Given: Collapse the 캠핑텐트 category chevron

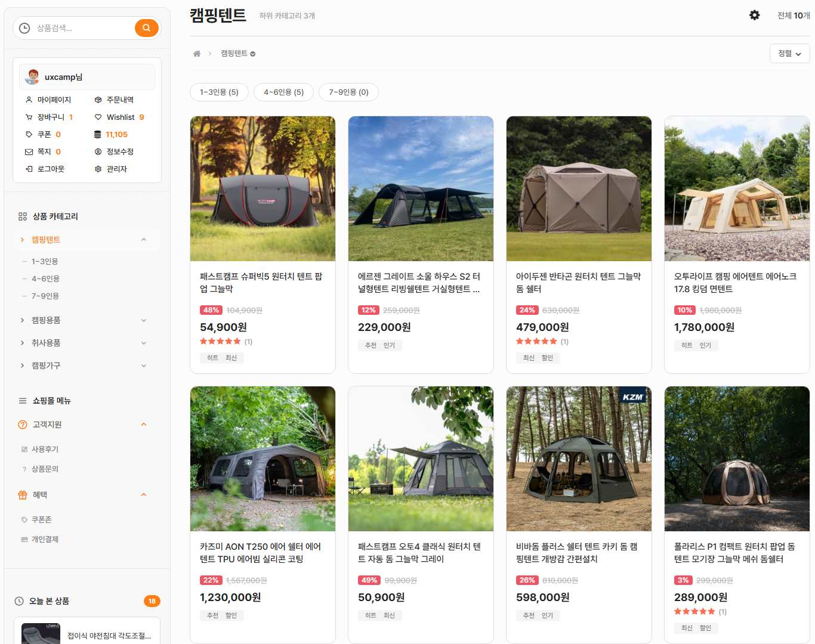Looking at the screenshot, I should (x=144, y=240).
